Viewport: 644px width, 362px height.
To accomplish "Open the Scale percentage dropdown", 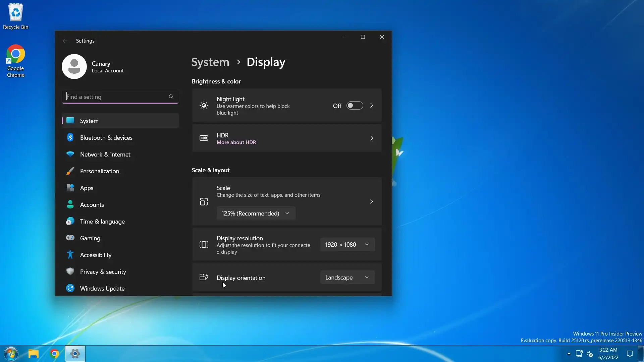I will click(x=256, y=214).
